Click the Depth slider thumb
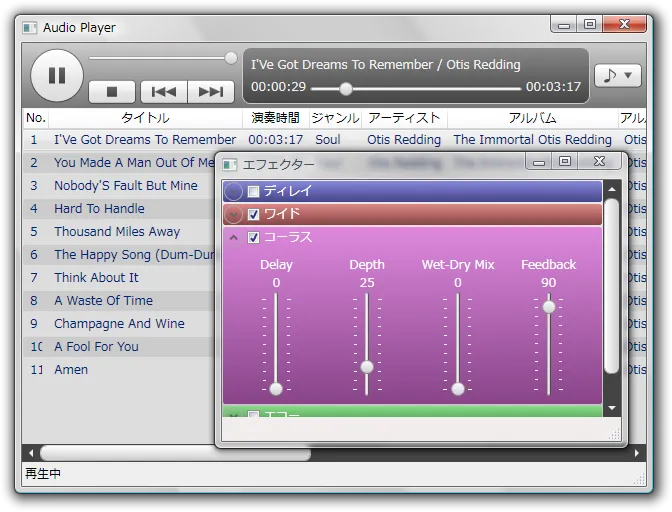 [367, 367]
